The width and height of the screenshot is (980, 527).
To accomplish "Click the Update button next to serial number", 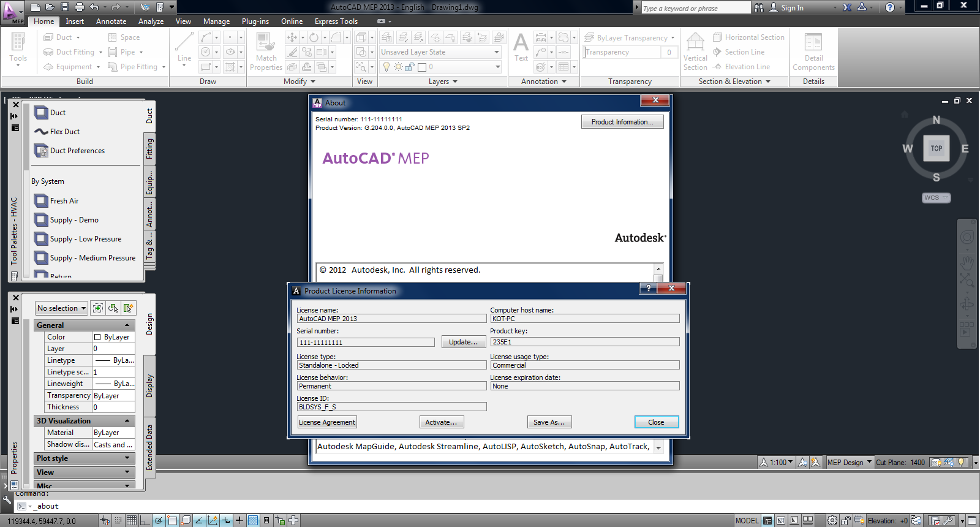I will pos(463,342).
